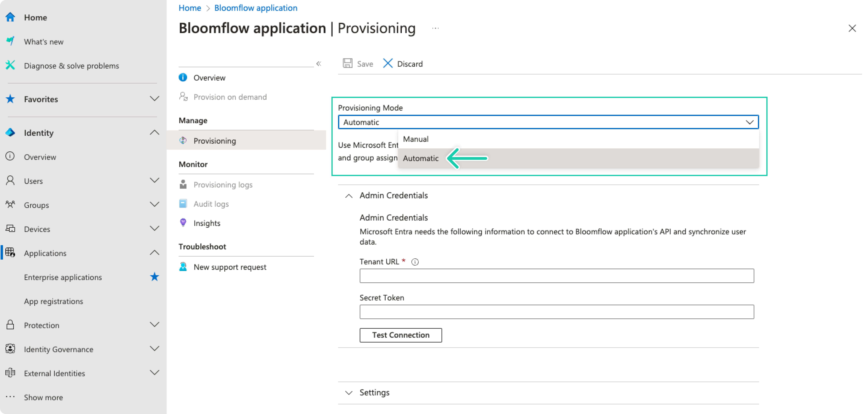The height and width of the screenshot is (414, 868).
Task: Open Enterprise applications in sidebar
Action: pyautogui.click(x=63, y=277)
